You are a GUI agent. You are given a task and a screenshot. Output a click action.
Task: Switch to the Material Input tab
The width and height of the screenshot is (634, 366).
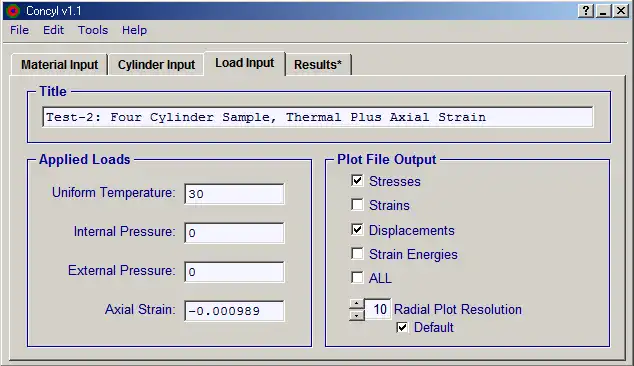click(x=59, y=65)
